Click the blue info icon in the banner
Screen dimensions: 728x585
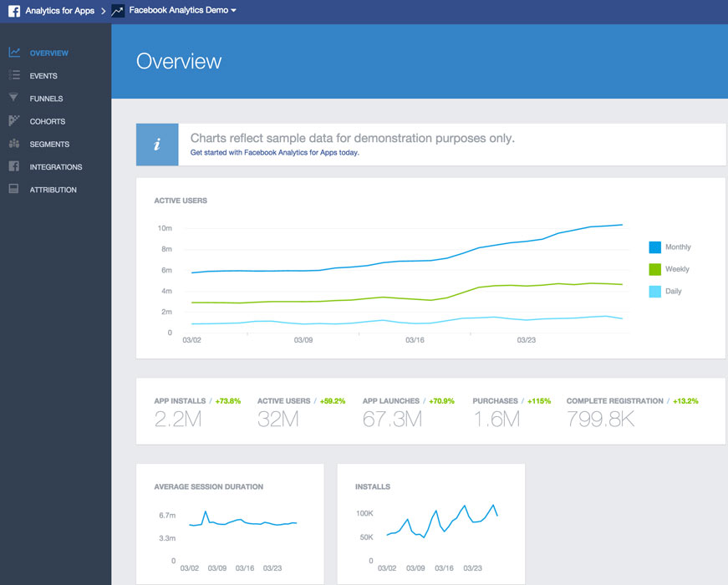point(157,145)
